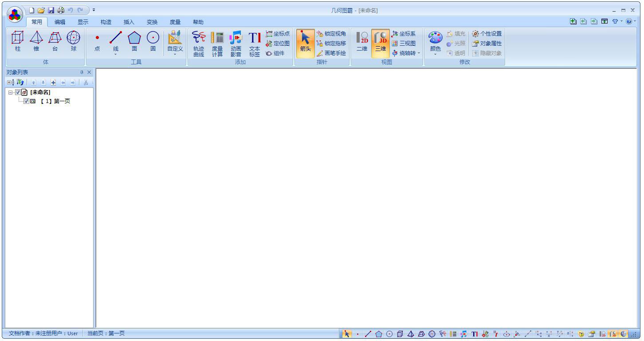Open 对象属性 object properties
Screen dimensions: 644x341
tap(487, 44)
